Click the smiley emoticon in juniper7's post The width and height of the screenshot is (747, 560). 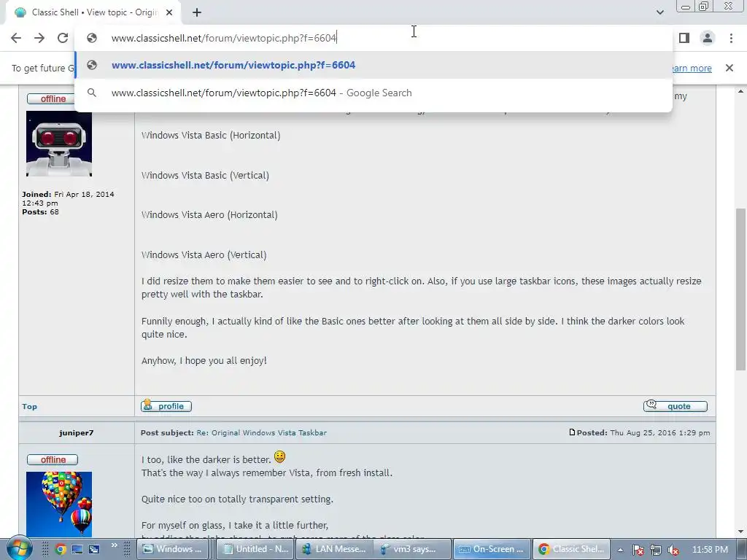pyautogui.click(x=279, y=457)
